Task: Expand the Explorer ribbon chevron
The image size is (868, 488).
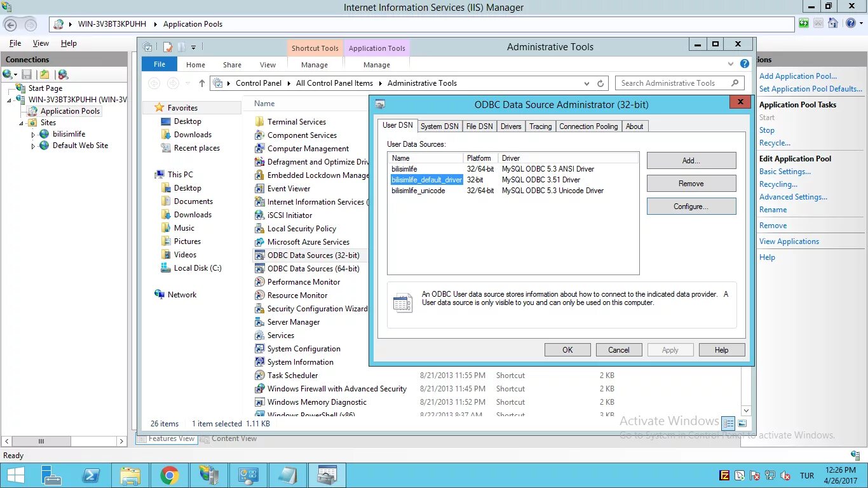Action: click(731, 64)
